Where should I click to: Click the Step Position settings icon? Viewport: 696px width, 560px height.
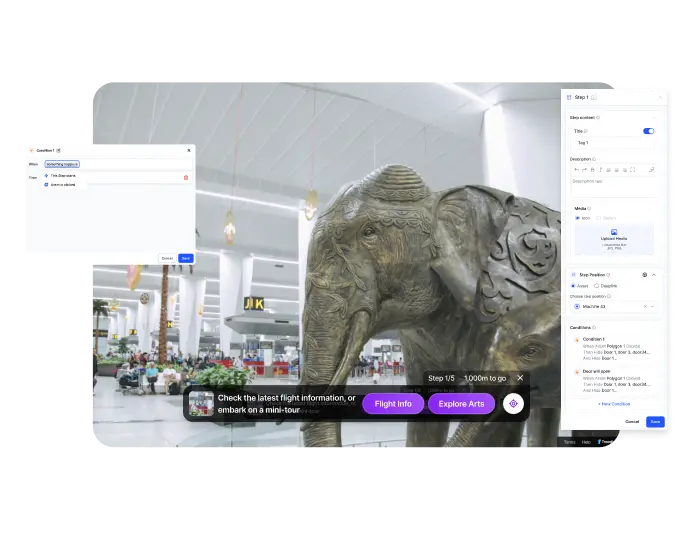point(645,275)
